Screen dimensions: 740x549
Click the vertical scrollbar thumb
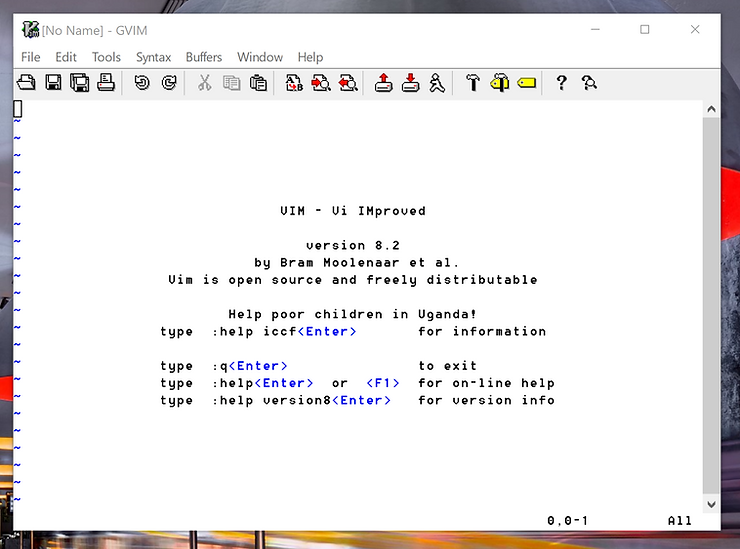711,306
